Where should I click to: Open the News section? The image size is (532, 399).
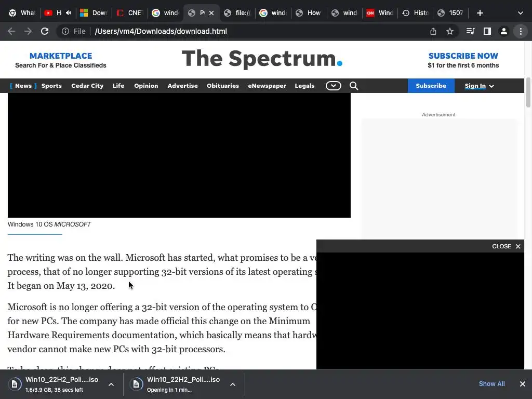click(23, 86)
